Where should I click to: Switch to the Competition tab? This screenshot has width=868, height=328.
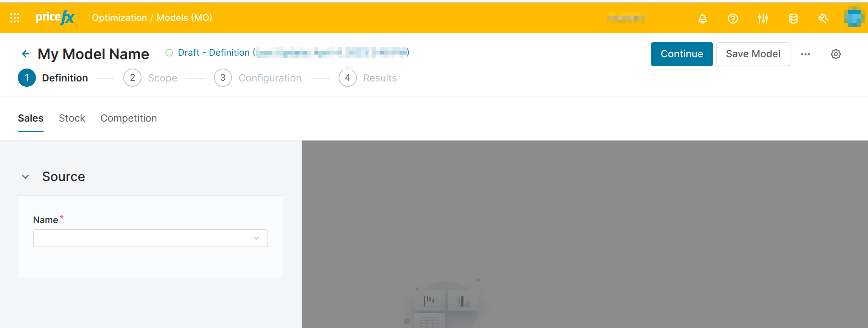(x=128, y=118)
